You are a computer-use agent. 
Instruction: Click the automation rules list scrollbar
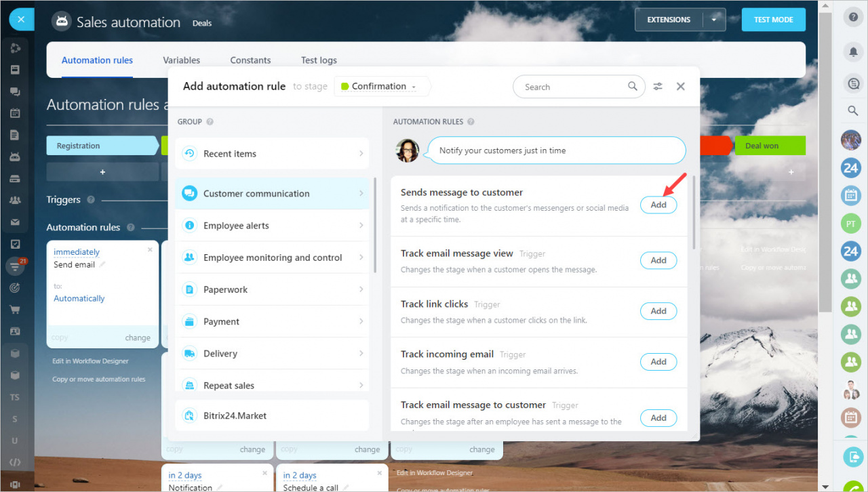tap(693, 213)
